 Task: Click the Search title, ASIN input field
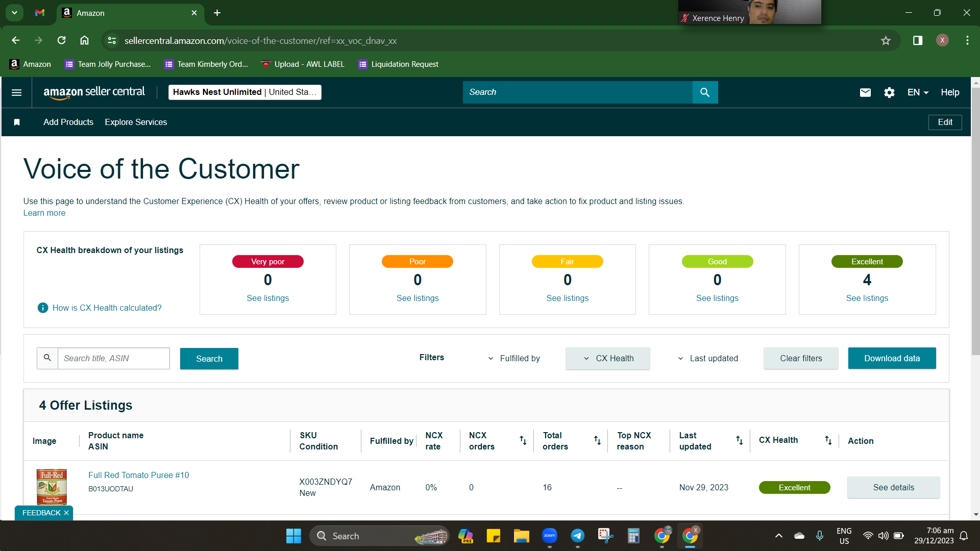pos(114,358)
